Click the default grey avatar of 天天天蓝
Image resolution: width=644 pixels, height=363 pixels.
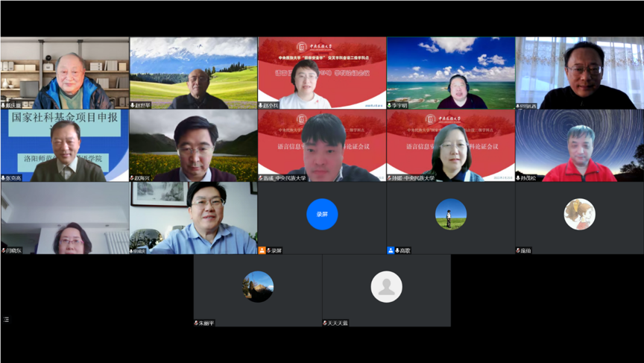386,286
